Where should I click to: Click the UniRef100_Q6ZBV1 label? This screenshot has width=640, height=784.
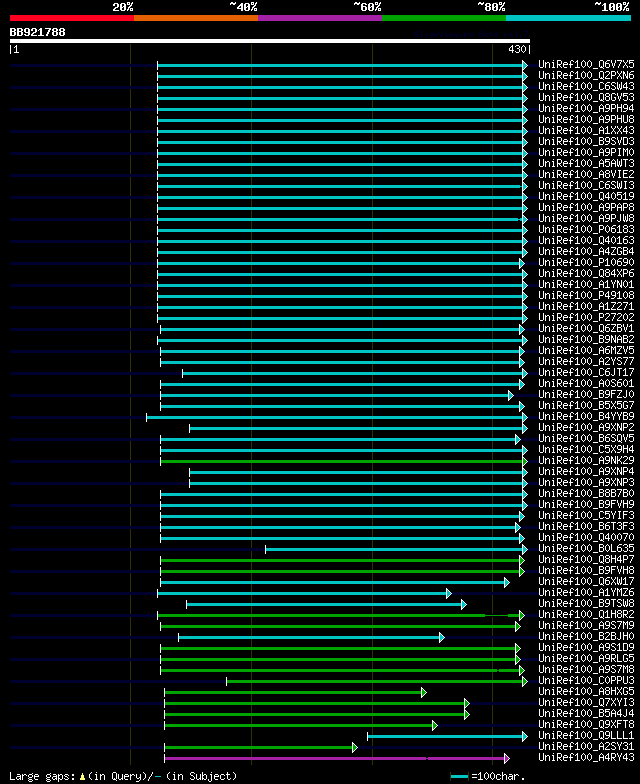pyautogui.click(x=586, y=328)
